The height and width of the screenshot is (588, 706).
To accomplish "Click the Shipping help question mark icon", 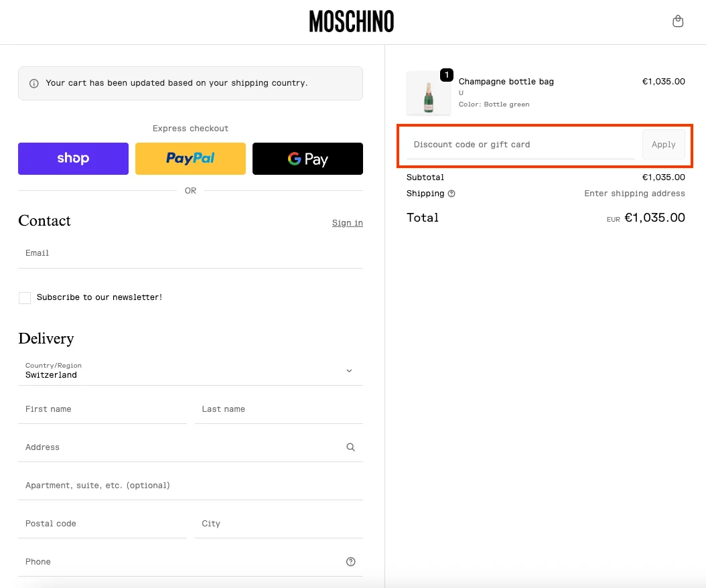I will [x=452, y=194].
